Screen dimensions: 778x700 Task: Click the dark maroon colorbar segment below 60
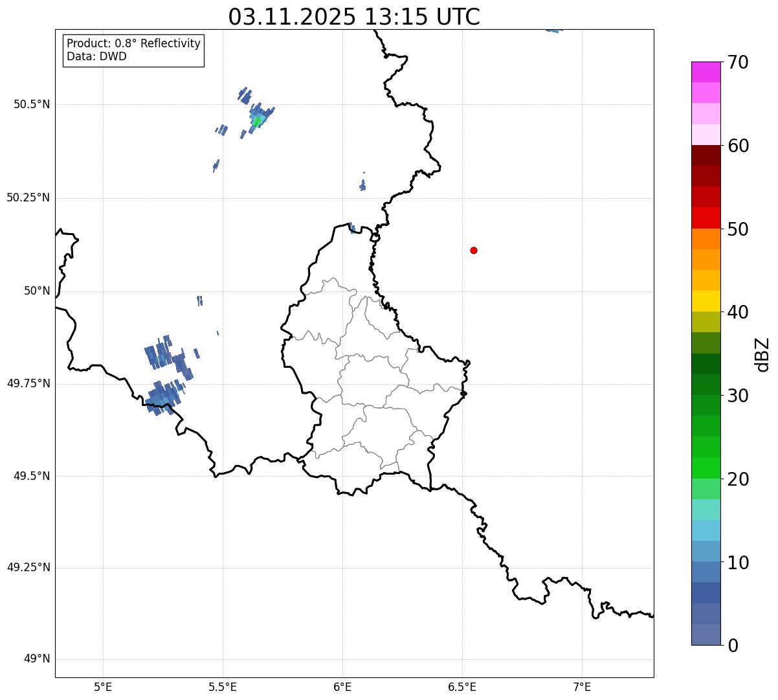pos(706,155)
